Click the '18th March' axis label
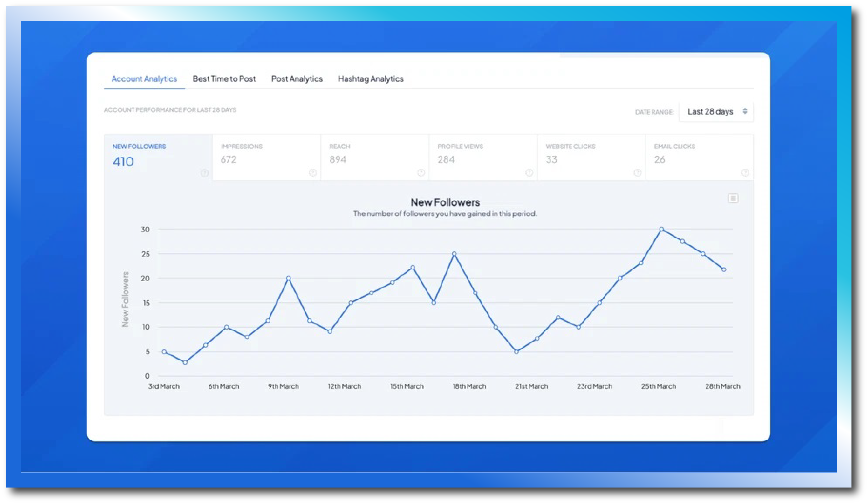The width and height of the screenshot is (868, 504). 469,386
